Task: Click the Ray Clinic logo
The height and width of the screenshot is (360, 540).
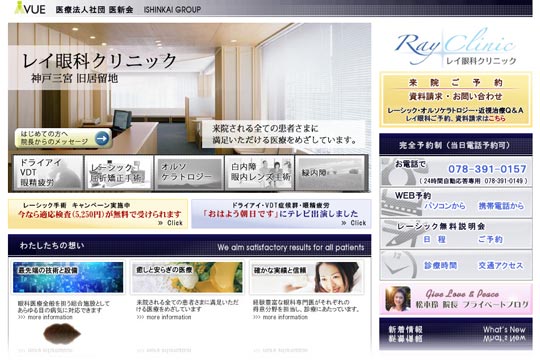Action: [455, 47]
